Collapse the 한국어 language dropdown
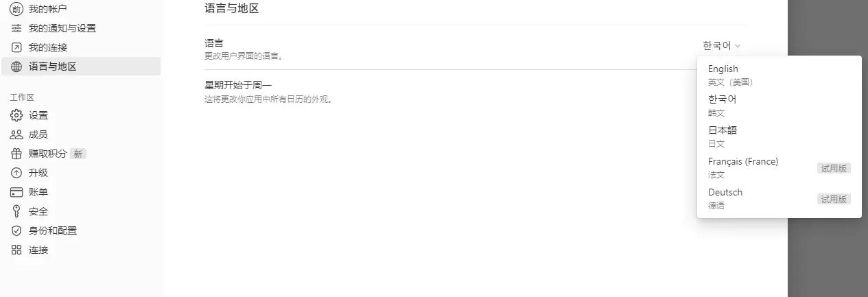The image size is (868, 297). pyautogui.click(x=721, y=46)
